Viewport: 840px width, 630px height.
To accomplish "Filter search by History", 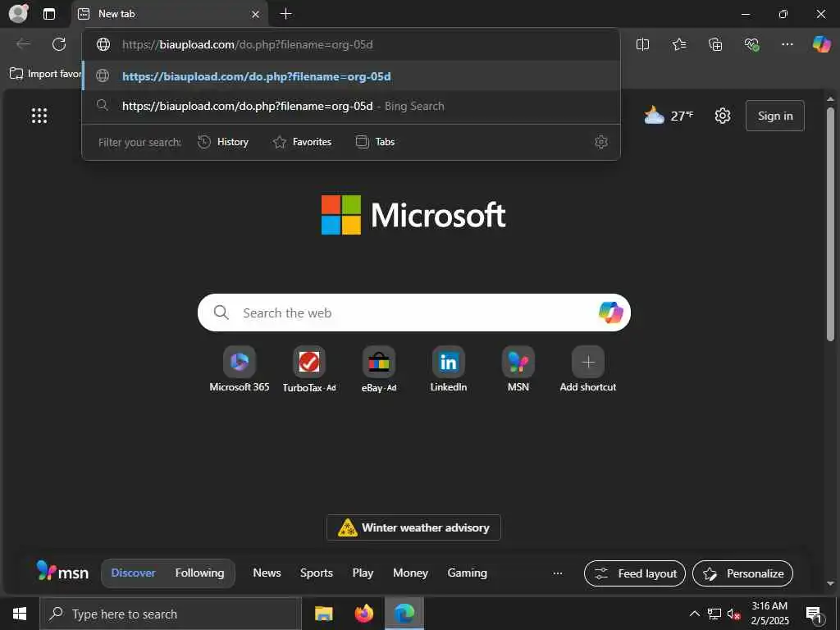I will pos(223,142).
